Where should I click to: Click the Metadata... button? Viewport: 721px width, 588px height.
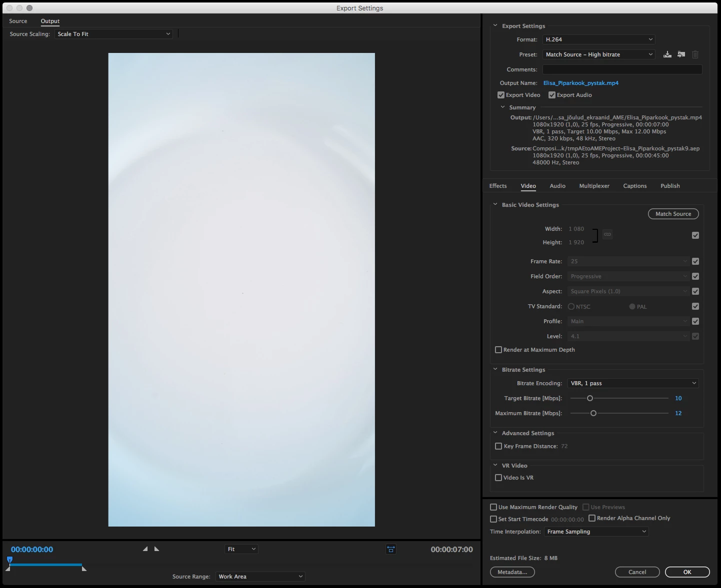tap(512, 572)
